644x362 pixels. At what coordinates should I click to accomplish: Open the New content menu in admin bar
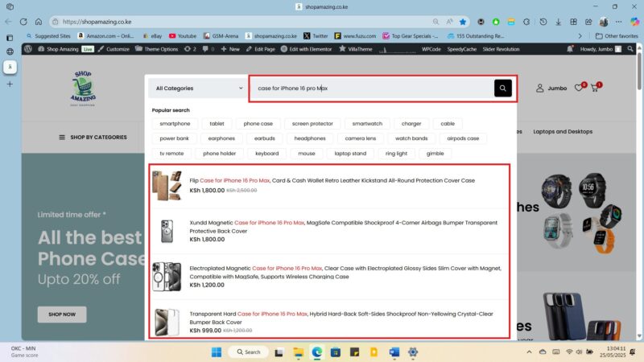229,49
